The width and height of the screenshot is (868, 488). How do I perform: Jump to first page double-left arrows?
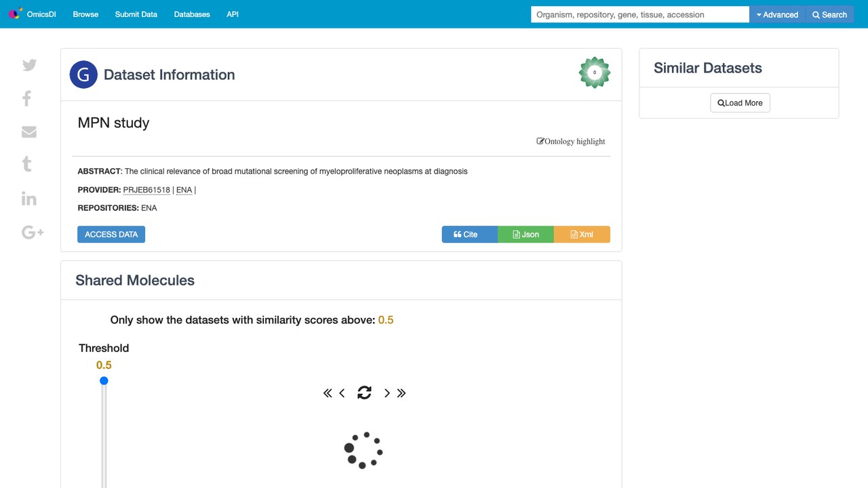coord(328,393)
